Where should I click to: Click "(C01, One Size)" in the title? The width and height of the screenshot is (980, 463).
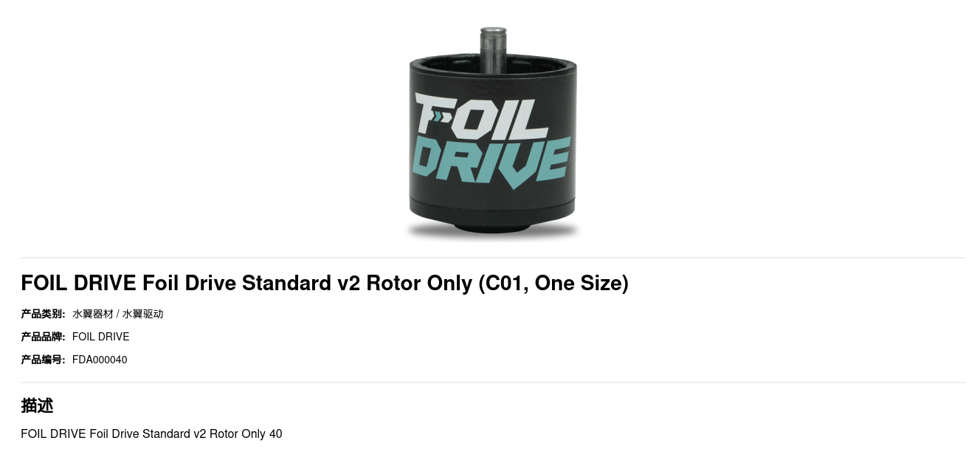(x=553, y=283)
